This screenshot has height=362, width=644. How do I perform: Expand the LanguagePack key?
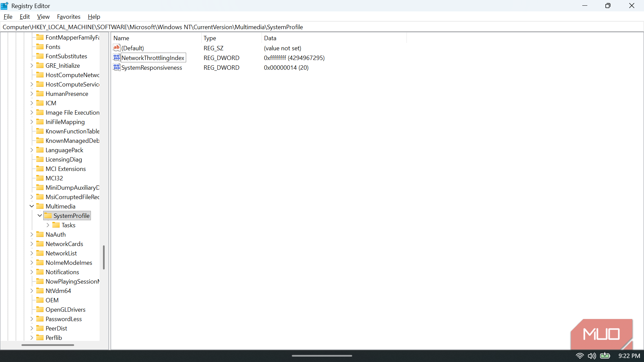pos(32,150)
